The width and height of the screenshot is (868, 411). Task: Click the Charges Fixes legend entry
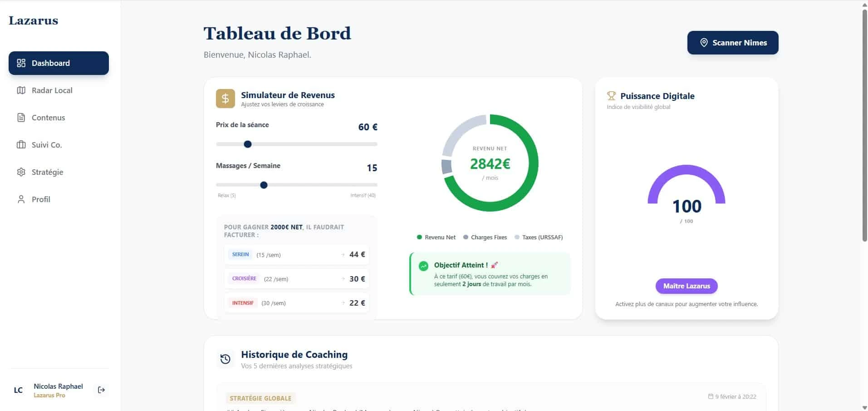485,238
